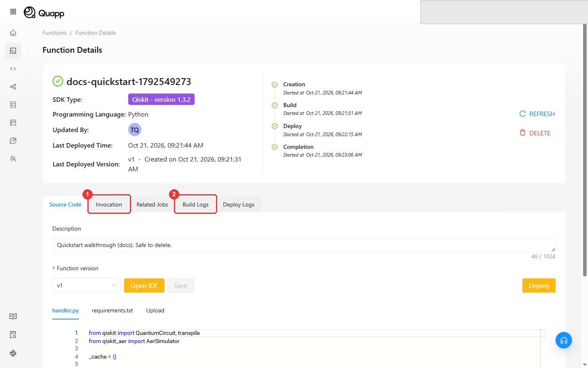This screenshot has height=368, width=588.
Task: Click the Function Details breadcrumb
Action: pyautogui.click(x=96, y=33)
